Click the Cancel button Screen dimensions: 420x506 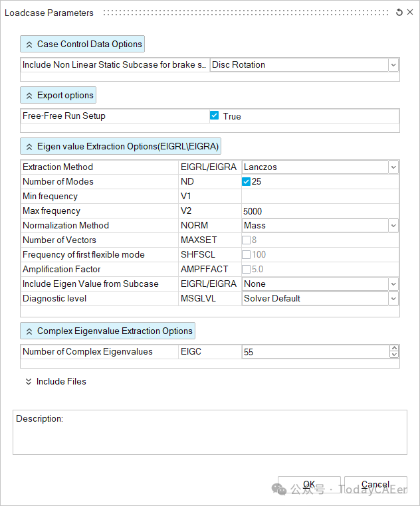[x=375, y=485]
